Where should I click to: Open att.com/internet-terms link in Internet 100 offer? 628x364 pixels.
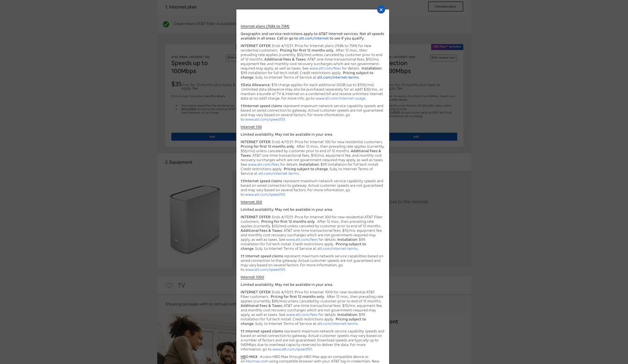tap(278, 173)
